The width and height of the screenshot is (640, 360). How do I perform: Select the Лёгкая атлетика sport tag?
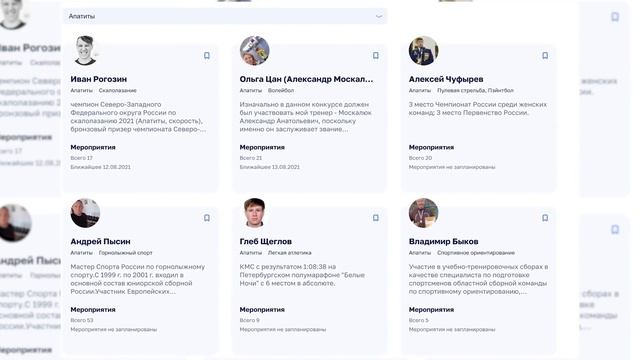pyautogui.click(x=289, y=253)
